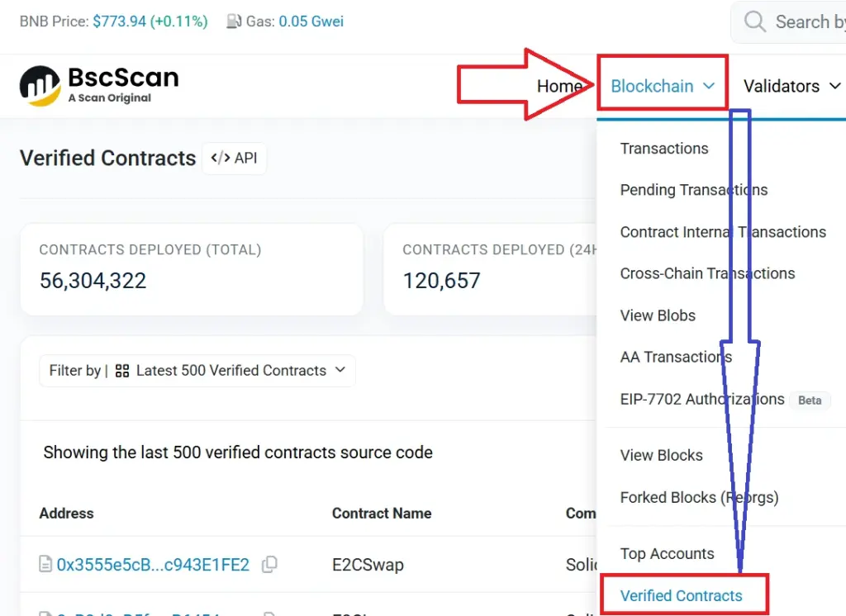
Task: Open the API code button
Action: [x=234, y=158]
